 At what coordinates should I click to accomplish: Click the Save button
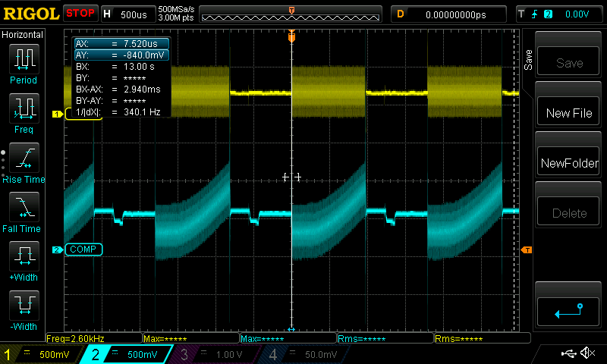click(568, 62)
